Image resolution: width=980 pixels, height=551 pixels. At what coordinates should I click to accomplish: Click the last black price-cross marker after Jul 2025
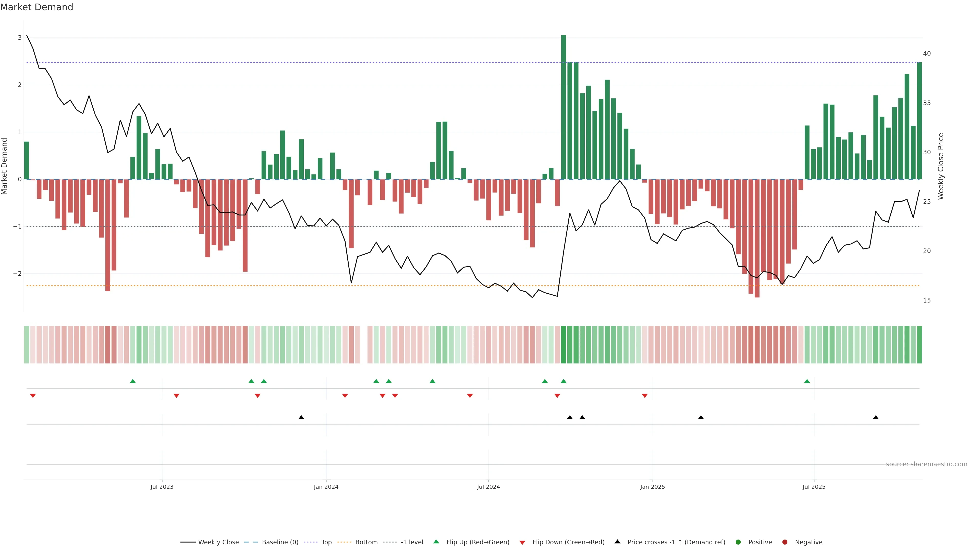click(x=875, y=417)
